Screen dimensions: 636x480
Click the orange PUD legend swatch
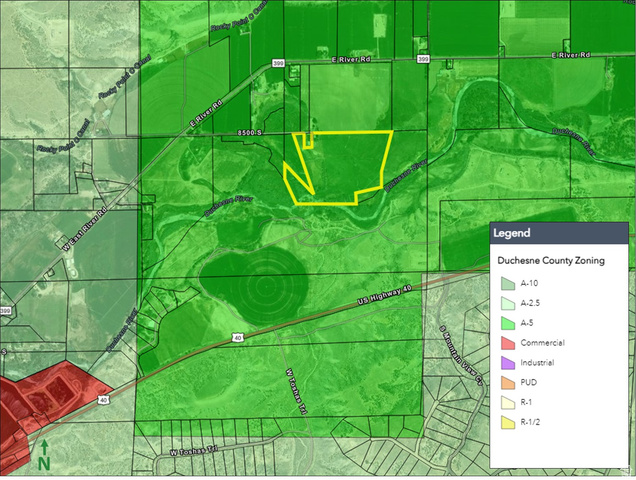click(508, 382)
